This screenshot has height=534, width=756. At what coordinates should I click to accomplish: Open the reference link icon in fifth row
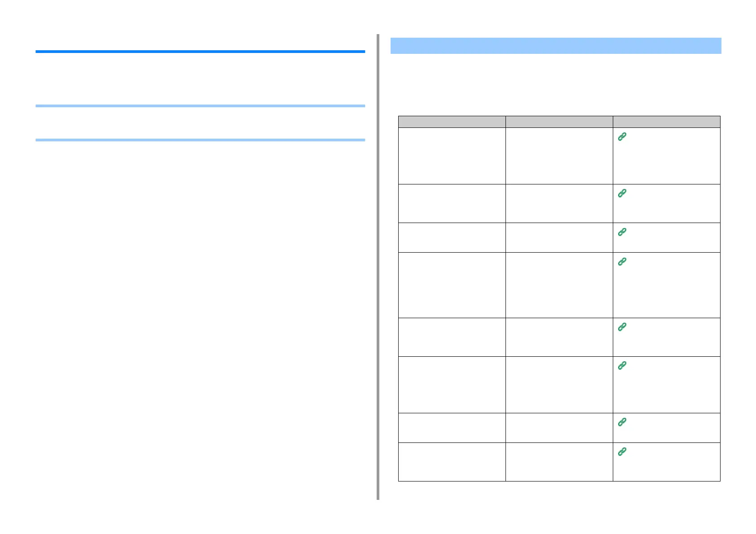[622, 327]
